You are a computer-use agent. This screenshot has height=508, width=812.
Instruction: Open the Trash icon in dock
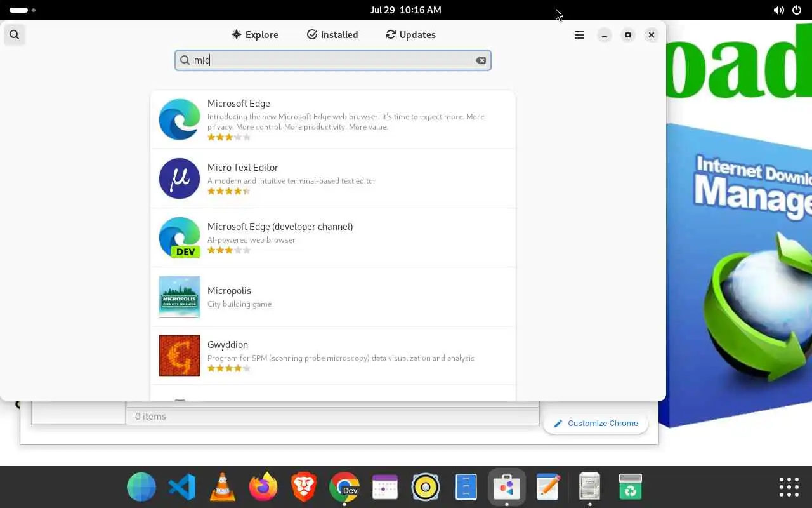(x=631, y=488)
